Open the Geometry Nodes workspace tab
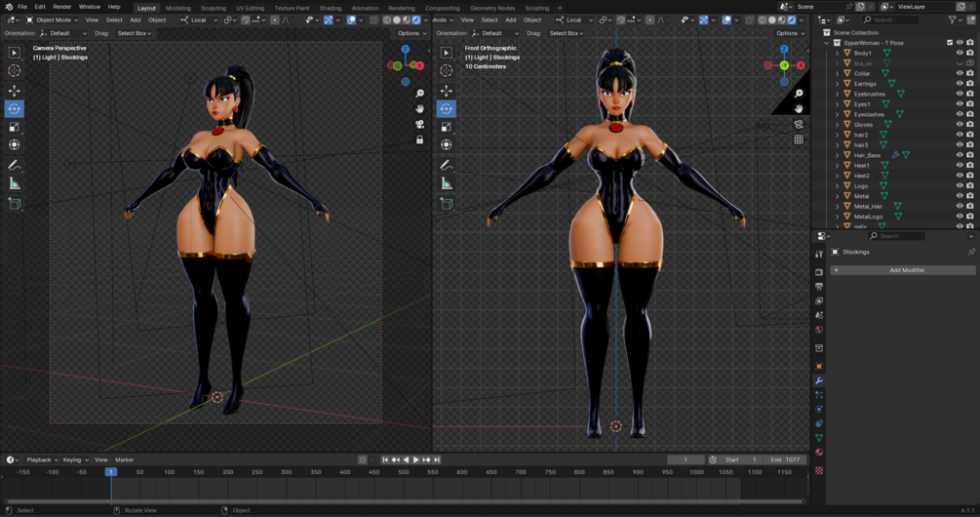980x517 pixels. tap(491, 8)
